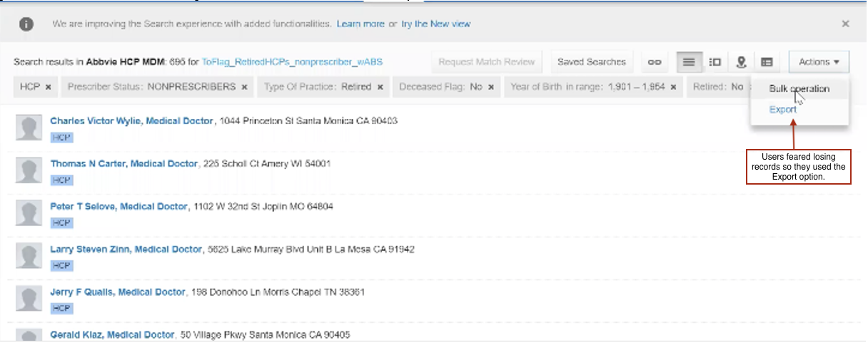Click the address 1044 Princeton St Santa Monica
868x345 pixels.
coord(308,121)
